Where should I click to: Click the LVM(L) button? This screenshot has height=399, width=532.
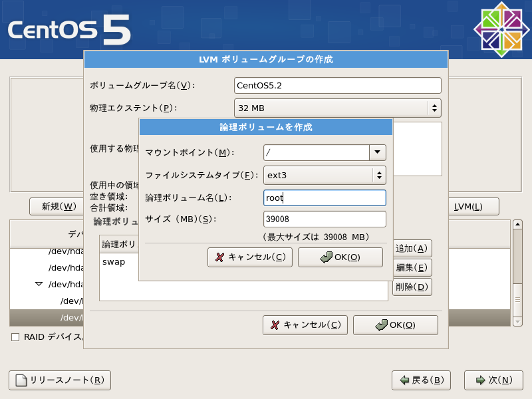pos(473,206)
